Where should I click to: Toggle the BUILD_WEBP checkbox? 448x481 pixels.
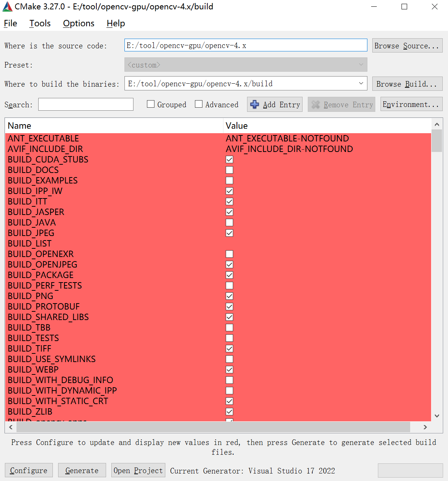[229, 370]
